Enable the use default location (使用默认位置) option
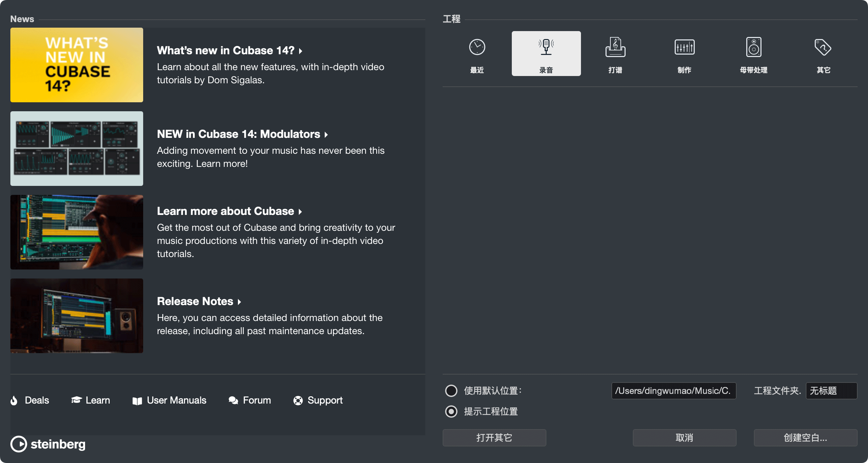 tap(451, 391)
